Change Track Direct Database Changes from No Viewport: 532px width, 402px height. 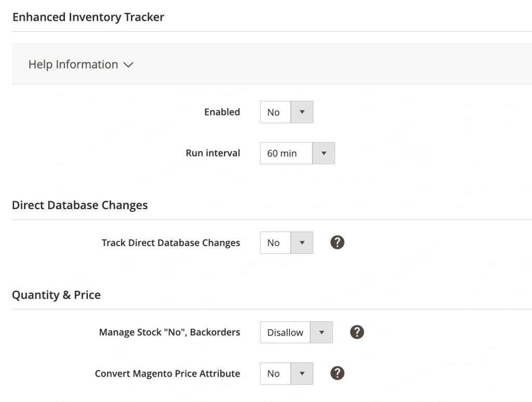tap(275, 242)
